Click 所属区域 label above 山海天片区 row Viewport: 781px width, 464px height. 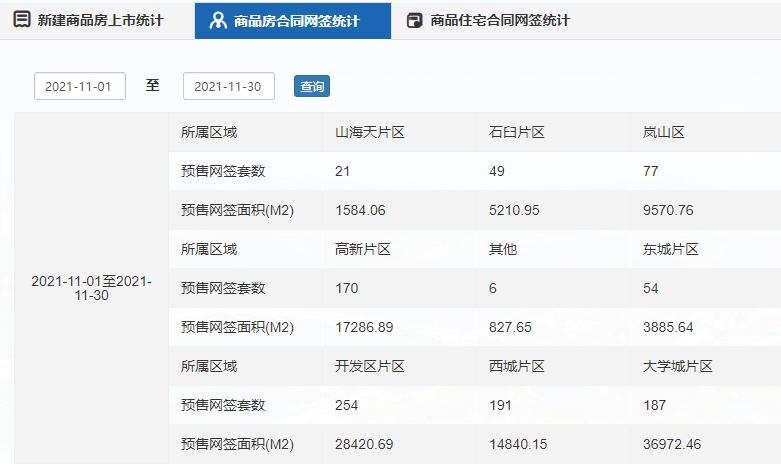tap(209, 132)
